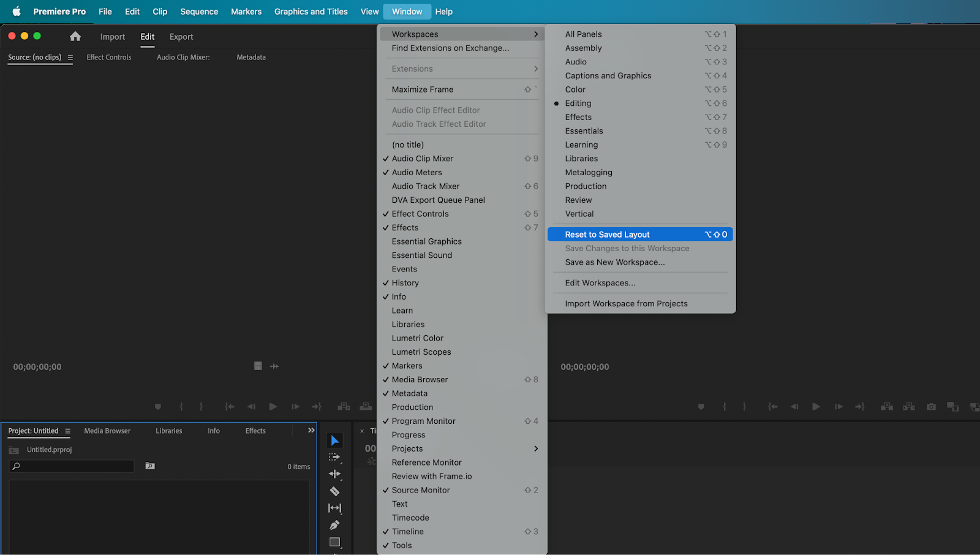
Task: Toggle Effect Controls in Window menu
Action: [462, 214]
